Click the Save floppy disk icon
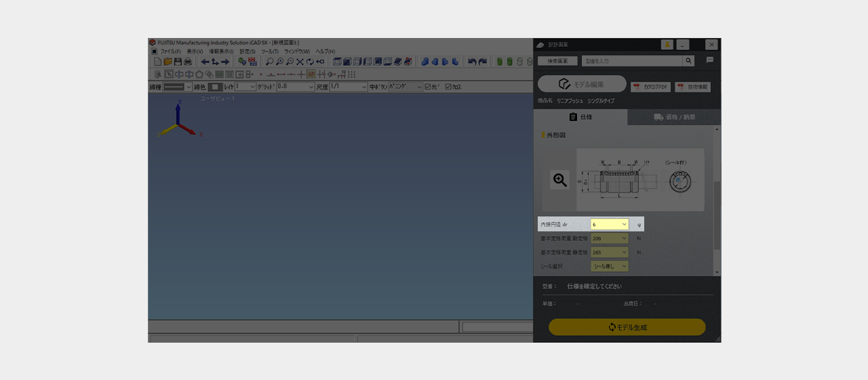The width and height of the screenshot is (868, 380). (178, 62)
